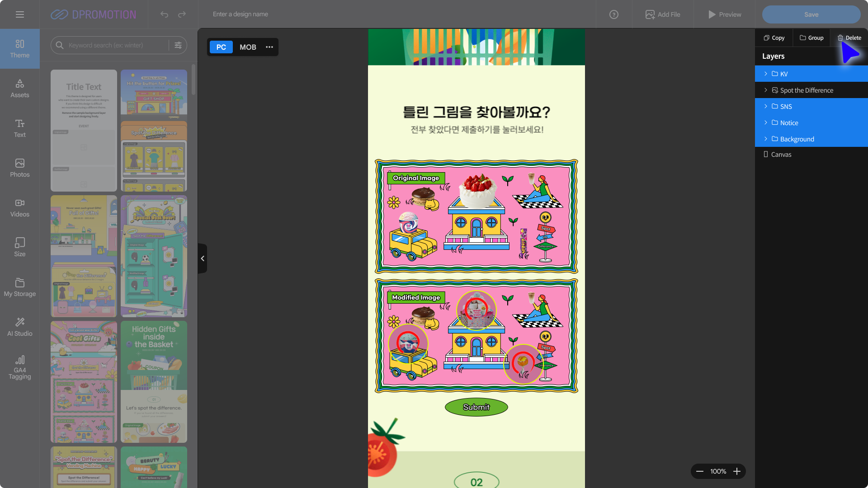
Task: Switch canvas to MOB view
Action: 248,47
